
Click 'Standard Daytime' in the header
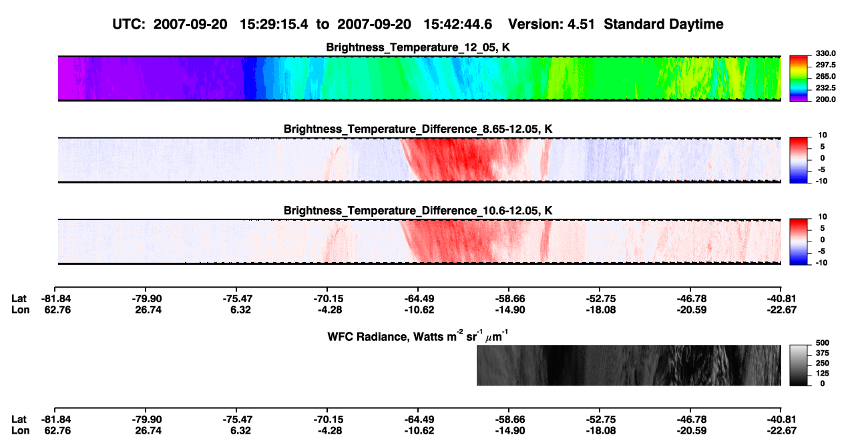point(664,25)
